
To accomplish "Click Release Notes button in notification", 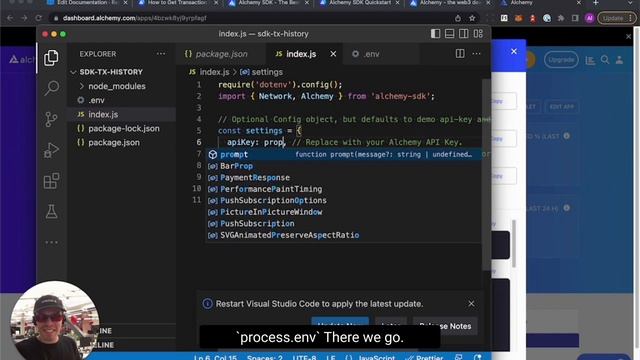I will click(445, 326).
